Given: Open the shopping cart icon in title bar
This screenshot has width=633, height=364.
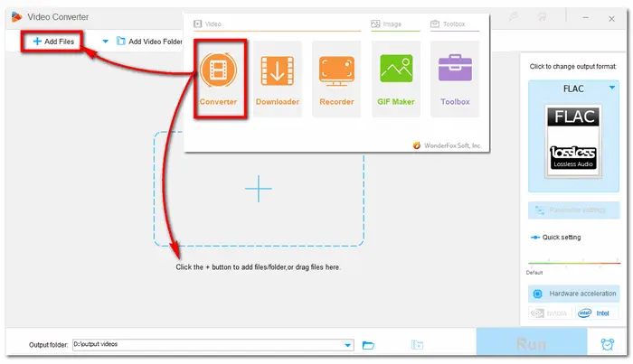Looking at the screenshot, I should [543, 17].
